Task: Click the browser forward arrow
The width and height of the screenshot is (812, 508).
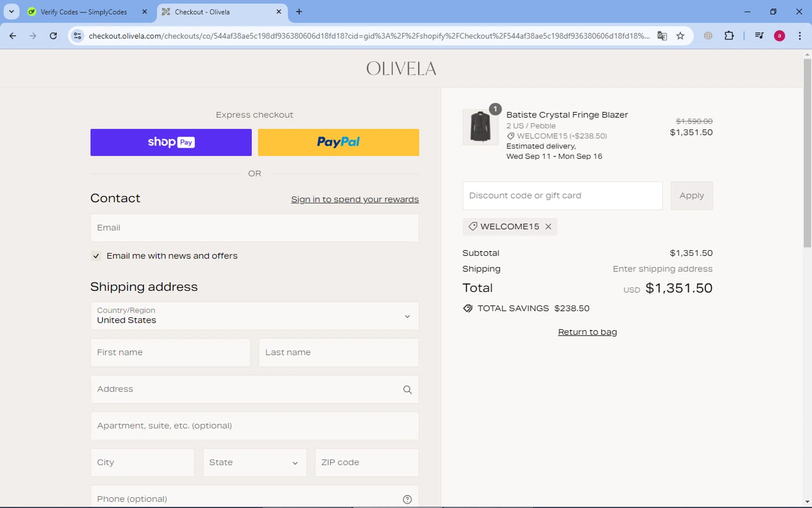Action: pos(33,36)
